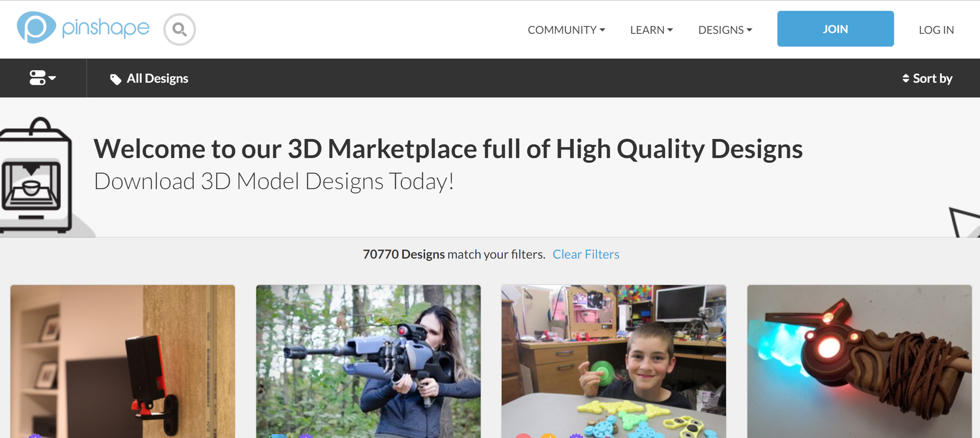Screen dimensions: 980x438
Task: Open the Sort by dropdown
Action: coord(927,79)
